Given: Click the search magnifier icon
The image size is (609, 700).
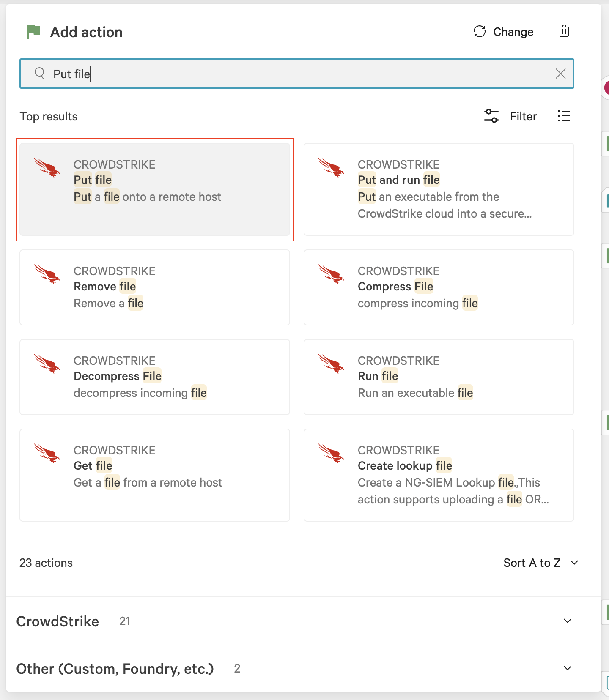Looking at the screenshot, I should (40, 73).
